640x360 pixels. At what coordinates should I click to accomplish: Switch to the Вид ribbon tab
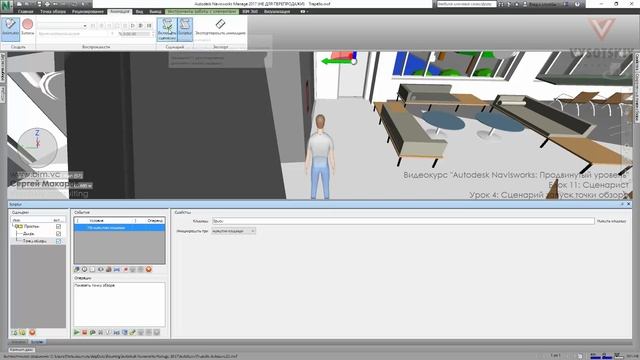point(139,11)
